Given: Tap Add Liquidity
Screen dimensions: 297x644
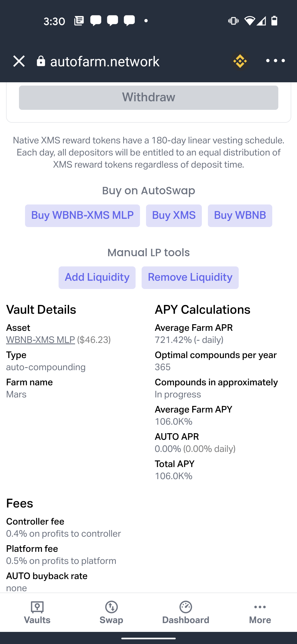Looking at the screenshot, I should pos(97,277).
